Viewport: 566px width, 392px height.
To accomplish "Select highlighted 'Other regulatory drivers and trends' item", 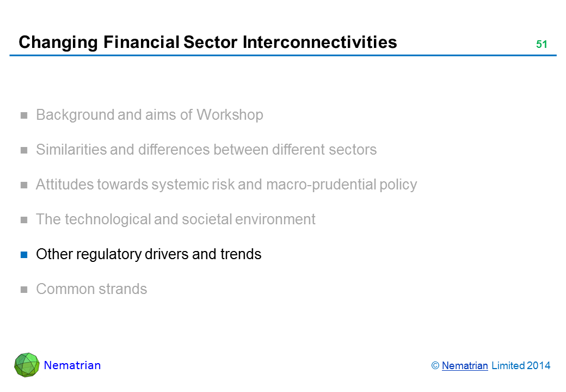I will pos(149,254).
